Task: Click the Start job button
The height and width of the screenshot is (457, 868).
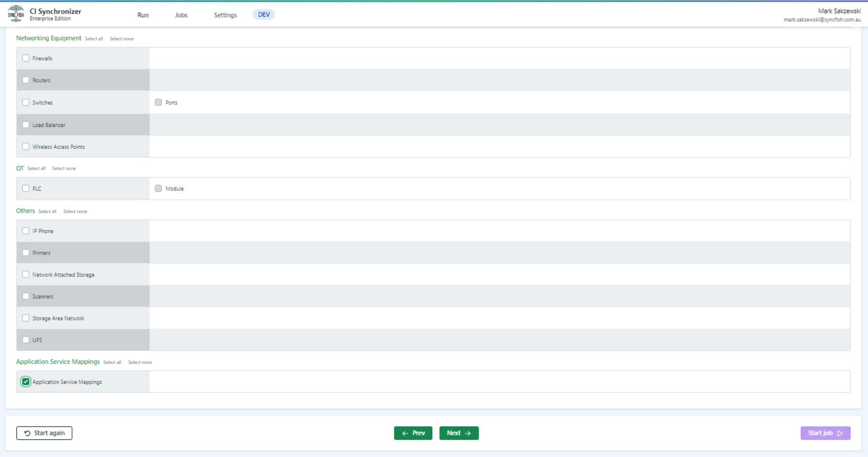Action: (x=826, y=433)
